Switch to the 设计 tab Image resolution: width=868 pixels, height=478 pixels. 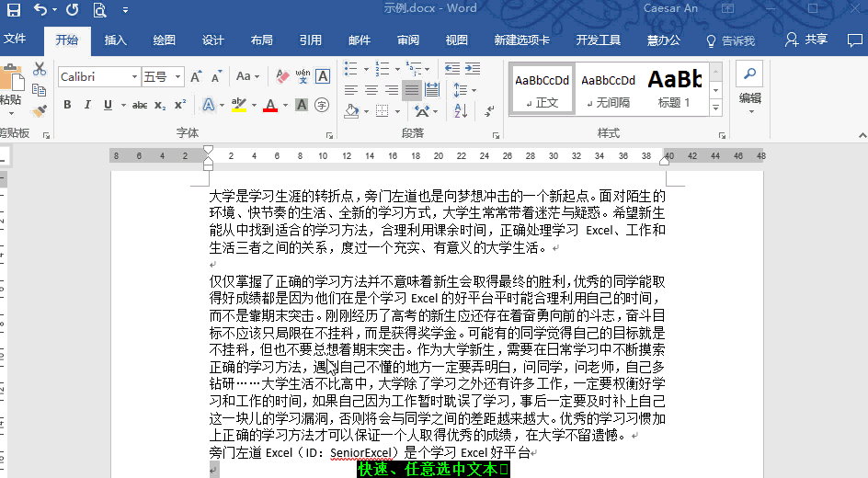[213, 40]
